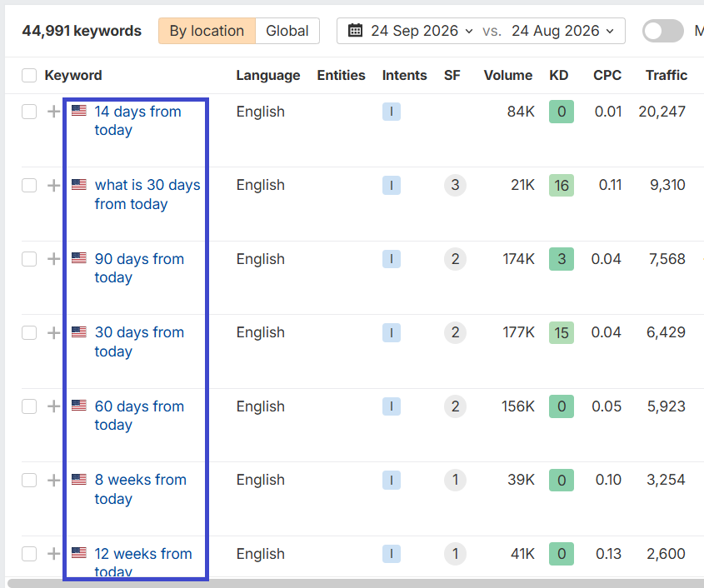Click KD badge 15 for '30 days from today'
Image resolution: width=704 pixels, height=588 pixels.
562,332
